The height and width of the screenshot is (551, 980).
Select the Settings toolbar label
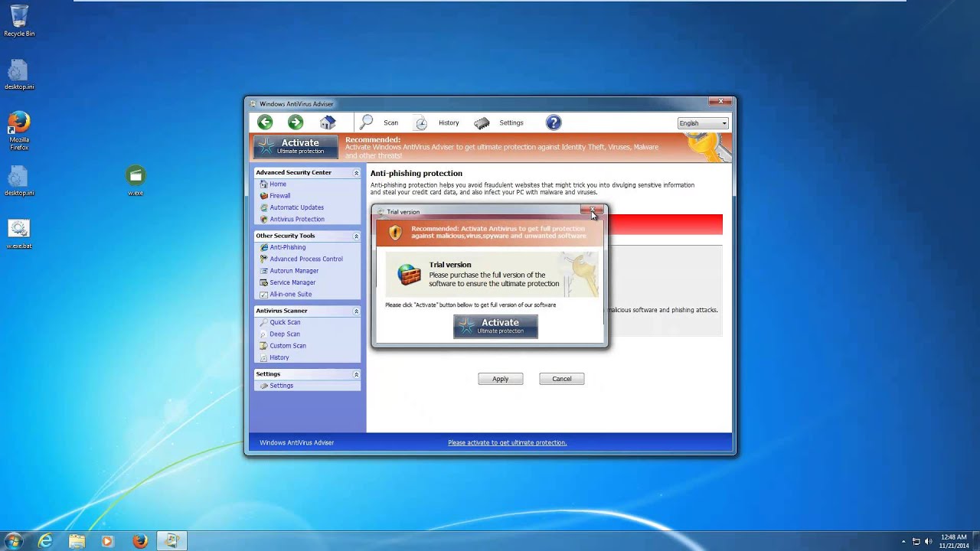[x=511, y=122]
